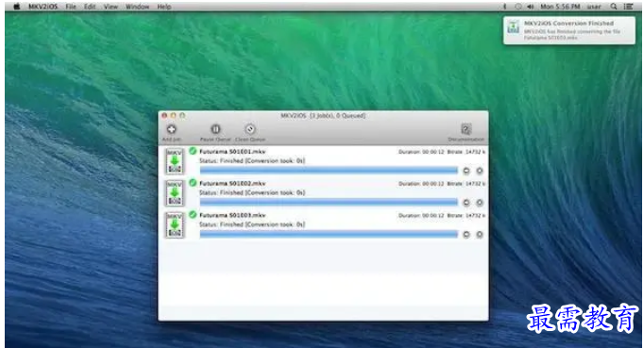
Task: Open the MKV2iOS application menu
Action: click(43, 7)
